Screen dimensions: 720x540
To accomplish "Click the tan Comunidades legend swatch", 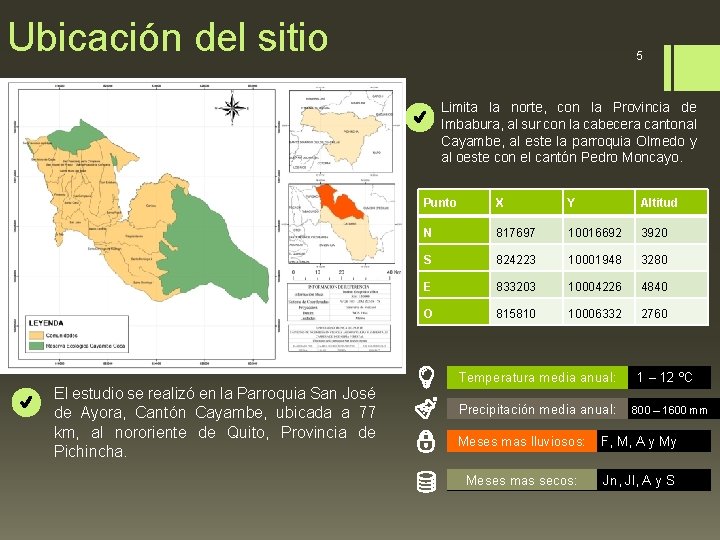I will click(x=36, y=335).
